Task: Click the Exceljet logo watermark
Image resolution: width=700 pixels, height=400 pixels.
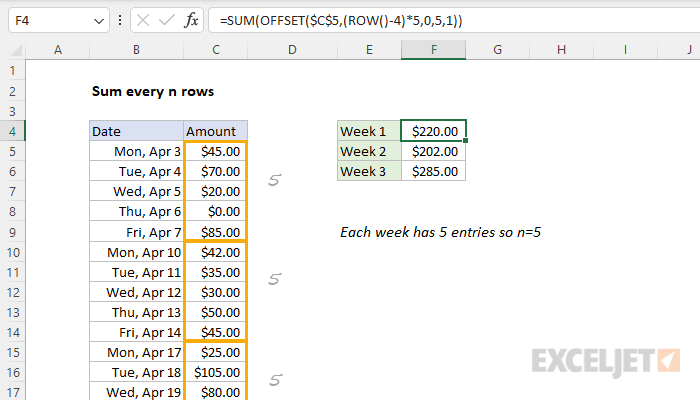Action: 606,361
